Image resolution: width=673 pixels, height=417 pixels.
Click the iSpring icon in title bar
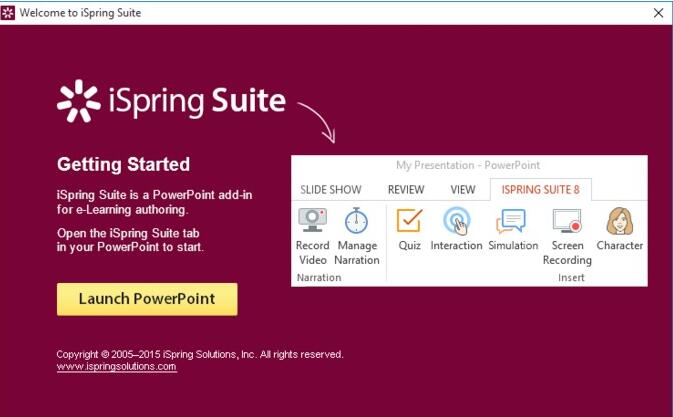[8, 13]
